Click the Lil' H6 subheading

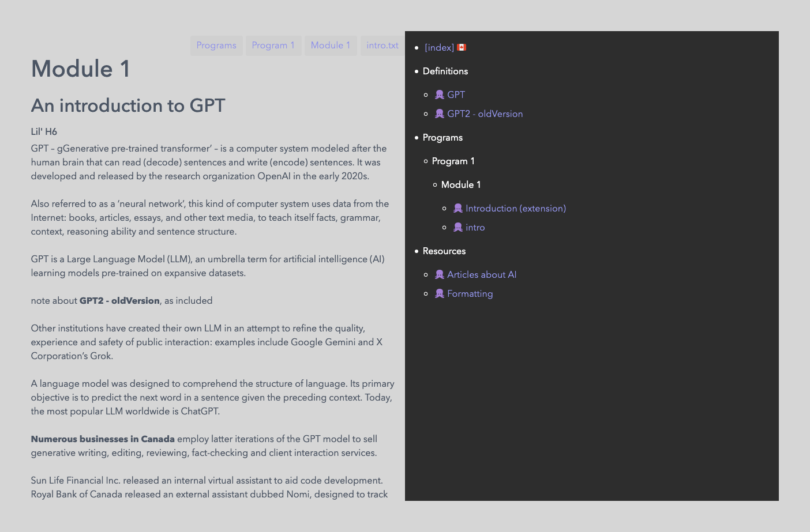click(x=44, y=132)
